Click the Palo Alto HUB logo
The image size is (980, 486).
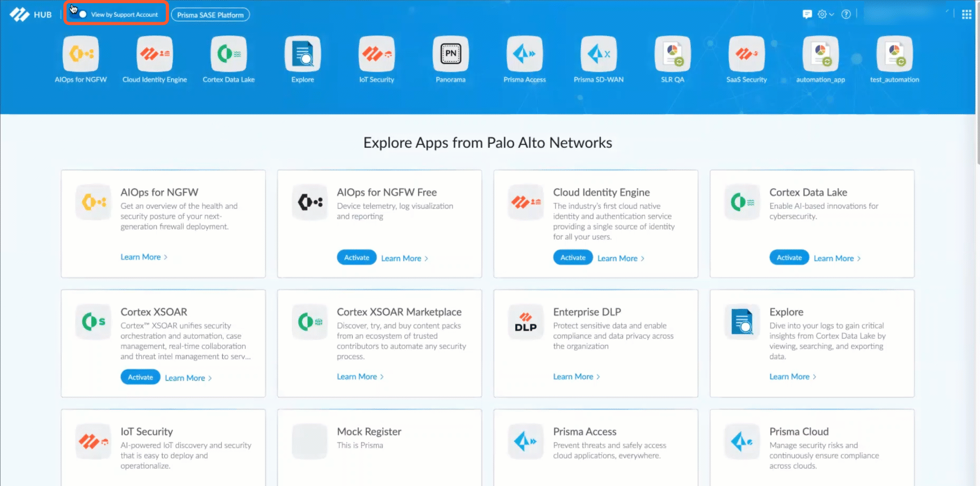coord(30,15)
